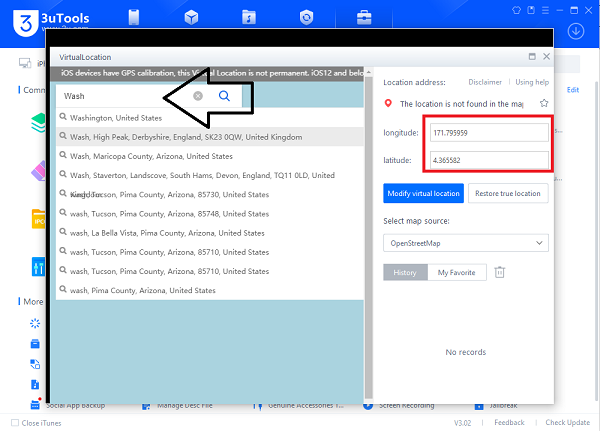The width and height of the screenshot is (600, 431).
Task: Select wash, La Bella Vista suggestion
Action: (x=210, y=233)
